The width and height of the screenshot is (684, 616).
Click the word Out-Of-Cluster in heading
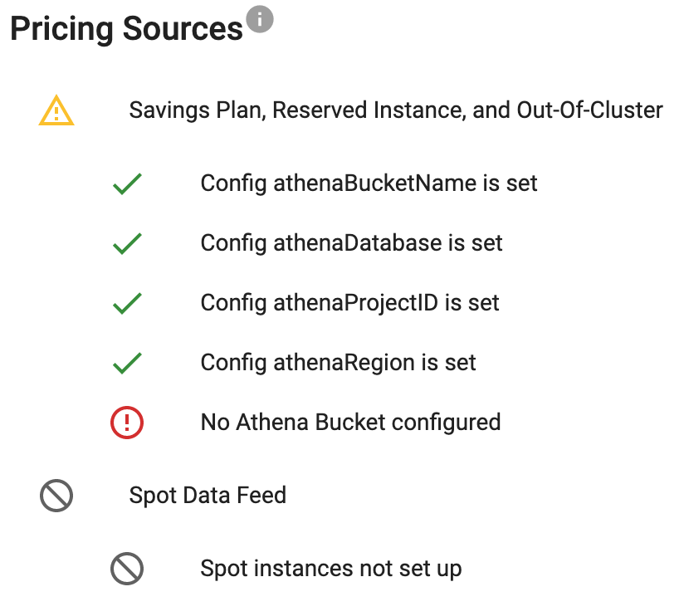tap(589, 110)
